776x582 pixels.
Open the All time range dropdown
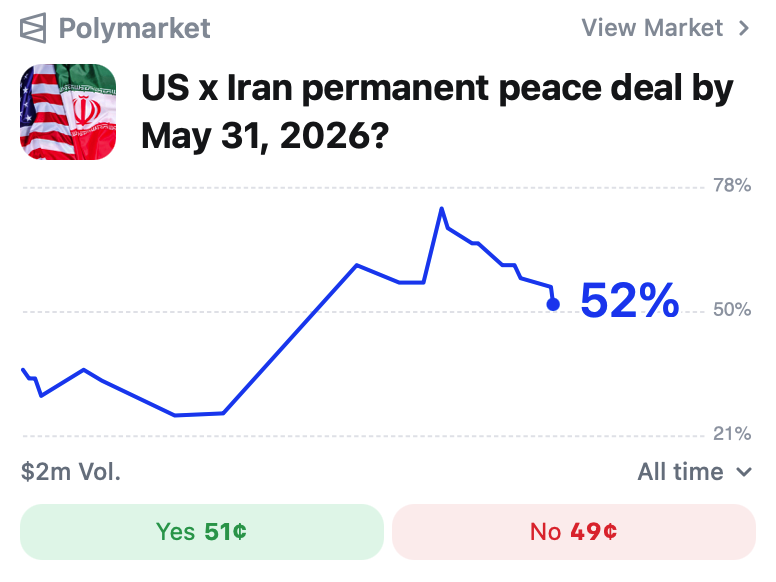(680, 472)
